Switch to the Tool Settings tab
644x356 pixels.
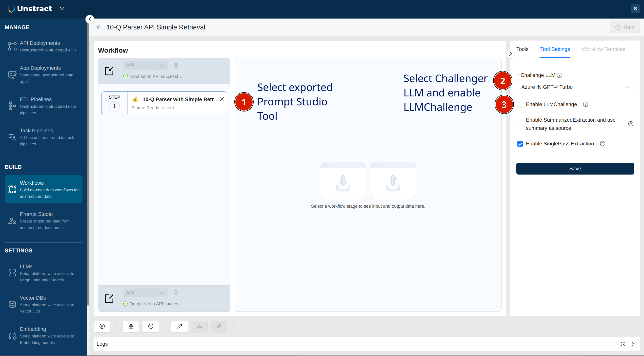pyautogui.click(x=555, y=49)
